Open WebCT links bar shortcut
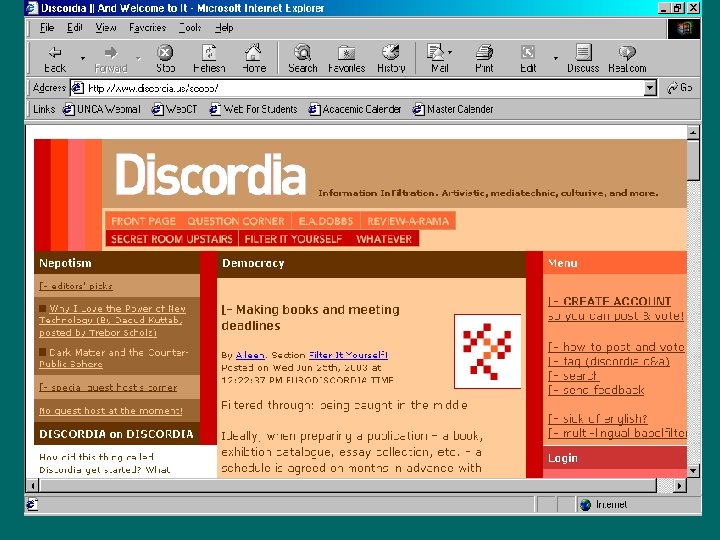 coord(174,109)
